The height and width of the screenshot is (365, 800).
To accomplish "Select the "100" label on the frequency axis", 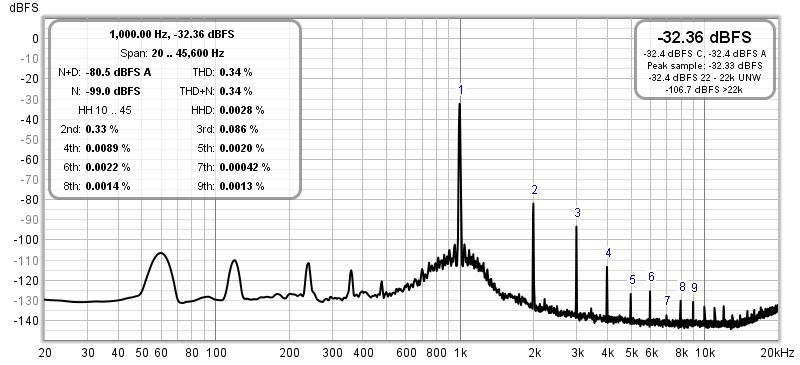I will click(216, 353).
